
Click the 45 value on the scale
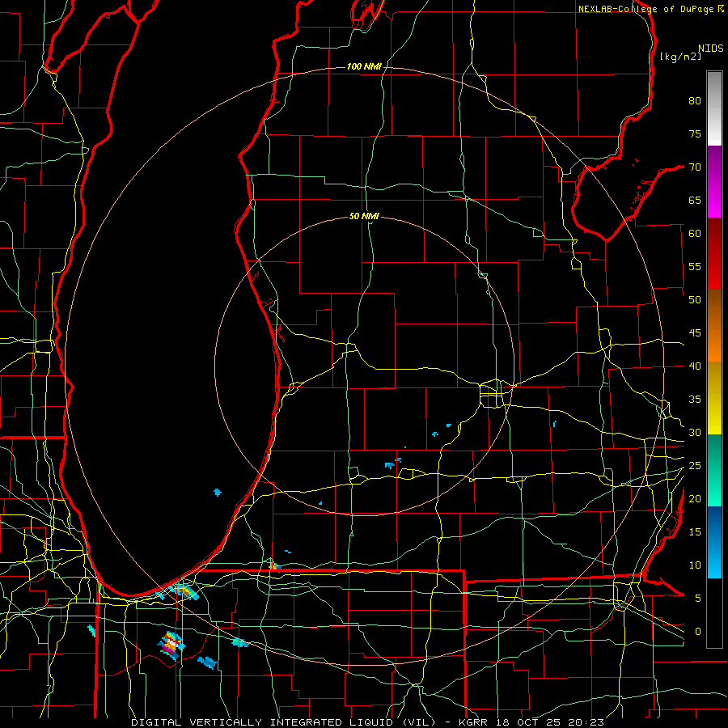[695, 333]
